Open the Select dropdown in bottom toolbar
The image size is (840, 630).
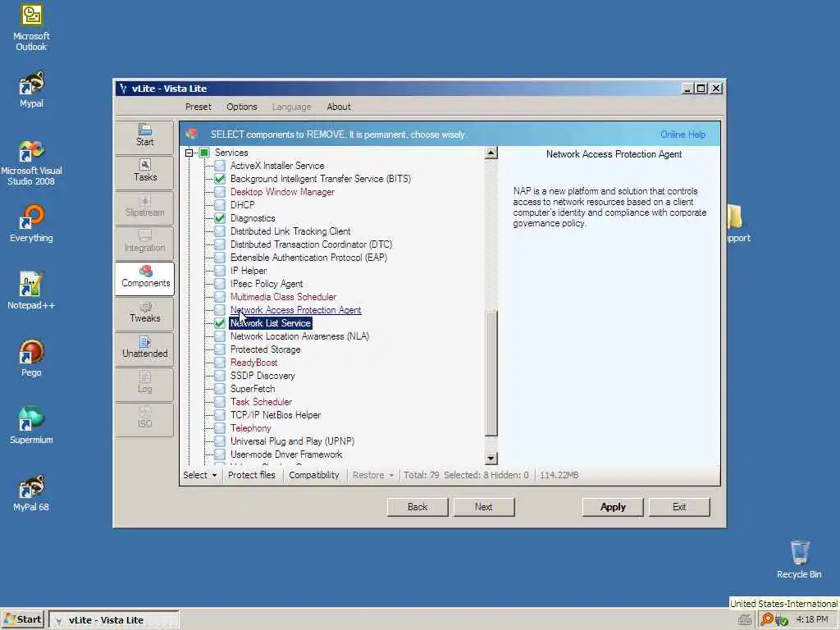(200, 475)
